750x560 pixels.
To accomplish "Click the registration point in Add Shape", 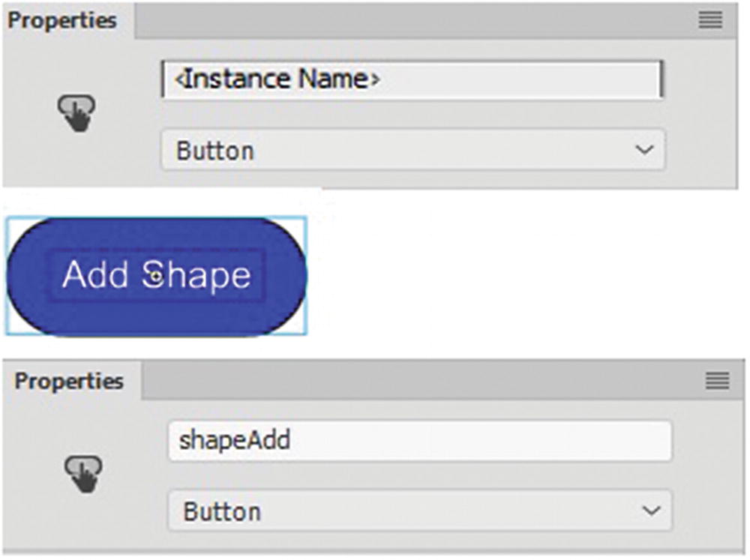I will (154, 276).
